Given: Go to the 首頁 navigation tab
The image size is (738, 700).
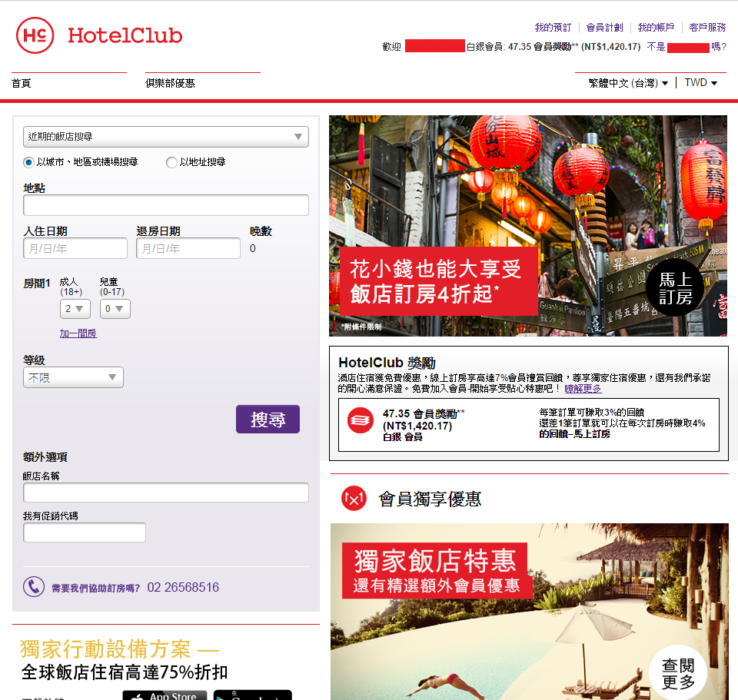Looking at the screenshot, I should coord(22,83).
